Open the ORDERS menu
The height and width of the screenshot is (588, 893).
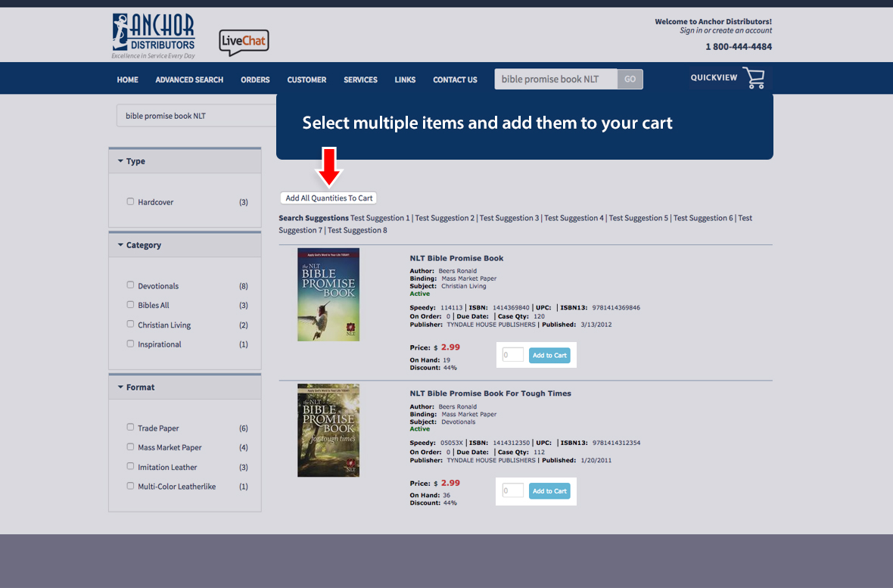point(255,79)
